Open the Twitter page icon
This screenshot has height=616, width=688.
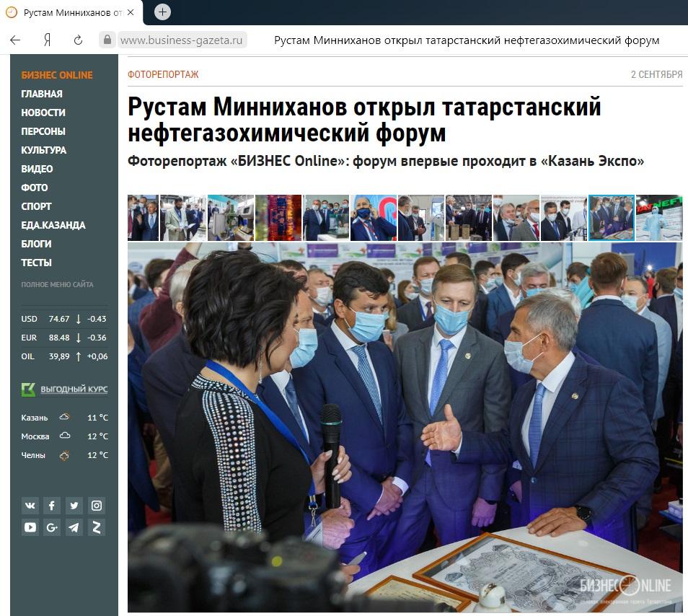click(x=74, y=506)
